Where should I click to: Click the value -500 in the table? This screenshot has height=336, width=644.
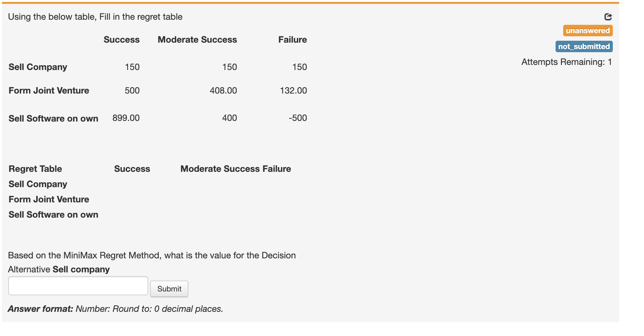(298, 118)
